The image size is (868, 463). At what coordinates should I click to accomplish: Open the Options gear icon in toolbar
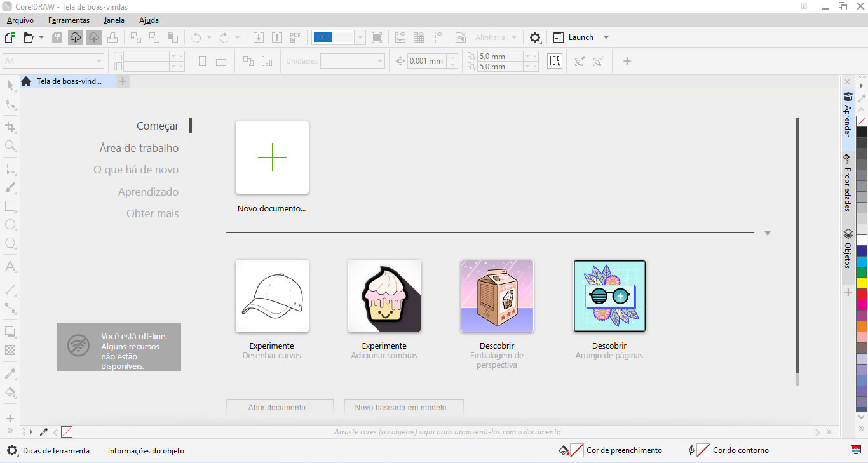coord(535,37)
